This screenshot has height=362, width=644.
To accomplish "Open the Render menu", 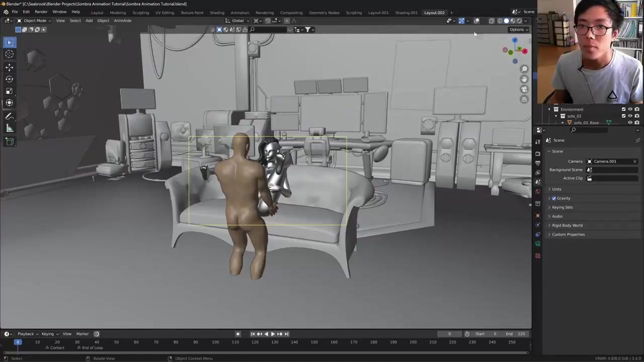I will [41, 12].
